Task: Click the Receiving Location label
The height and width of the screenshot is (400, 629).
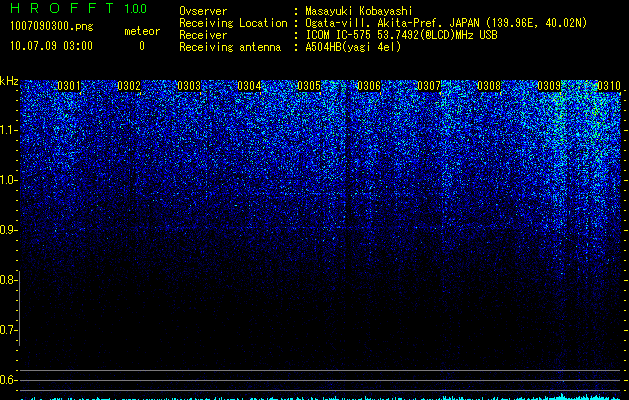Action: coord(233,23)
